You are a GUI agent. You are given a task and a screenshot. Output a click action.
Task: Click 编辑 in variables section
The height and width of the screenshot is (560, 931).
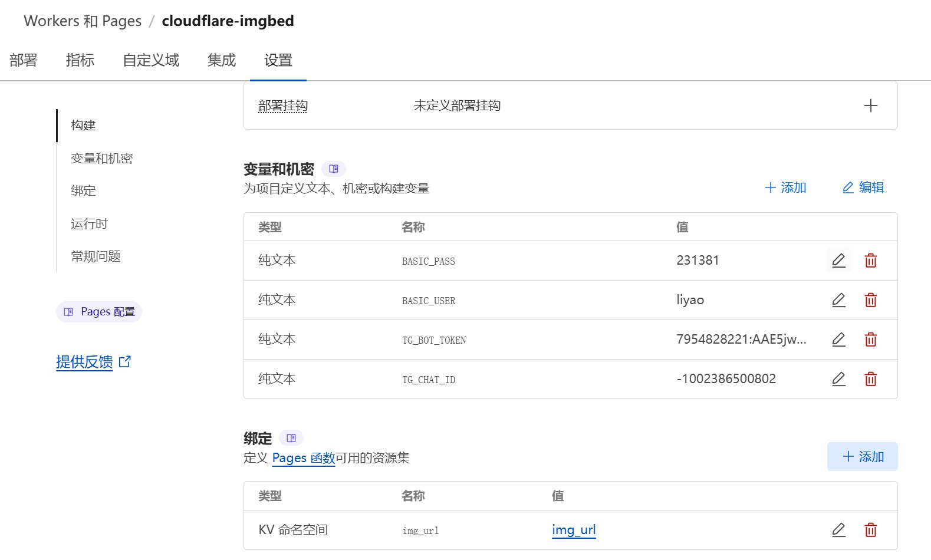(x=863, y=187)
